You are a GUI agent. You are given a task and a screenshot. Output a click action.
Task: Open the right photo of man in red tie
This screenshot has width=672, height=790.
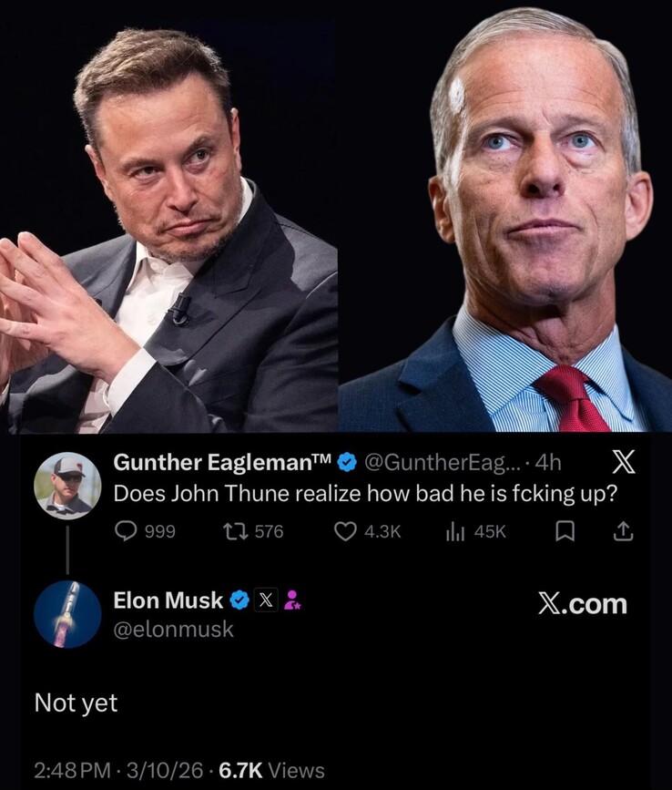(505, 216)
